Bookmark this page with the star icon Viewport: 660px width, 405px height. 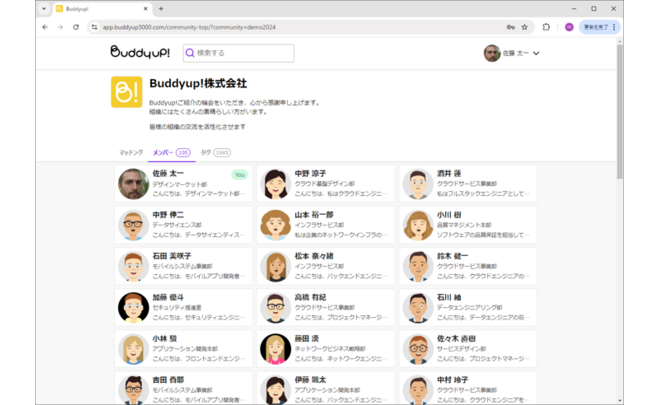pyautogui.click(x=524, y=27)
